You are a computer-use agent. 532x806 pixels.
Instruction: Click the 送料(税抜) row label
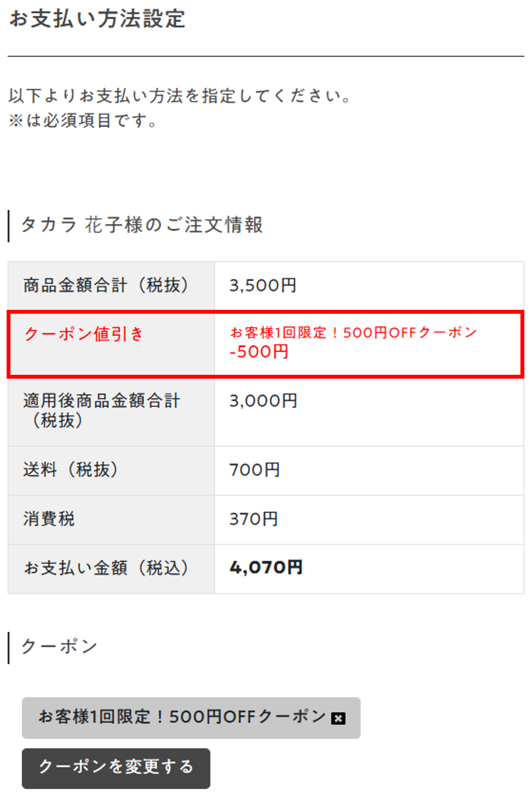[x=70, y=470]
